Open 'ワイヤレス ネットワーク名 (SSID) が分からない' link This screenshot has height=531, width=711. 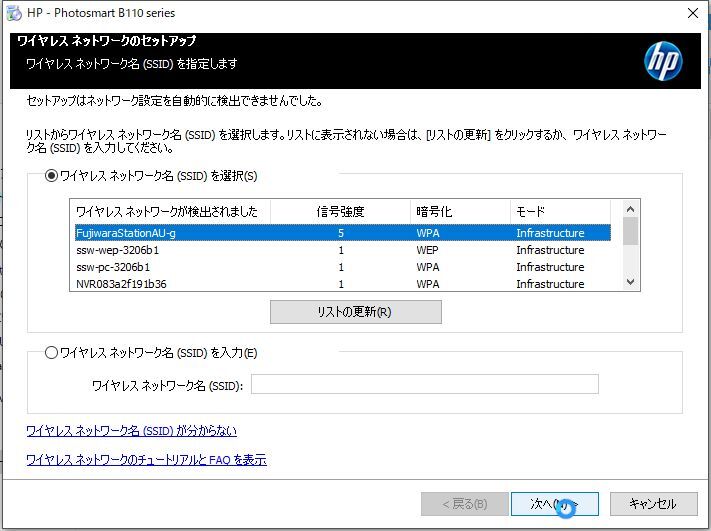click(x=131, y=430)
